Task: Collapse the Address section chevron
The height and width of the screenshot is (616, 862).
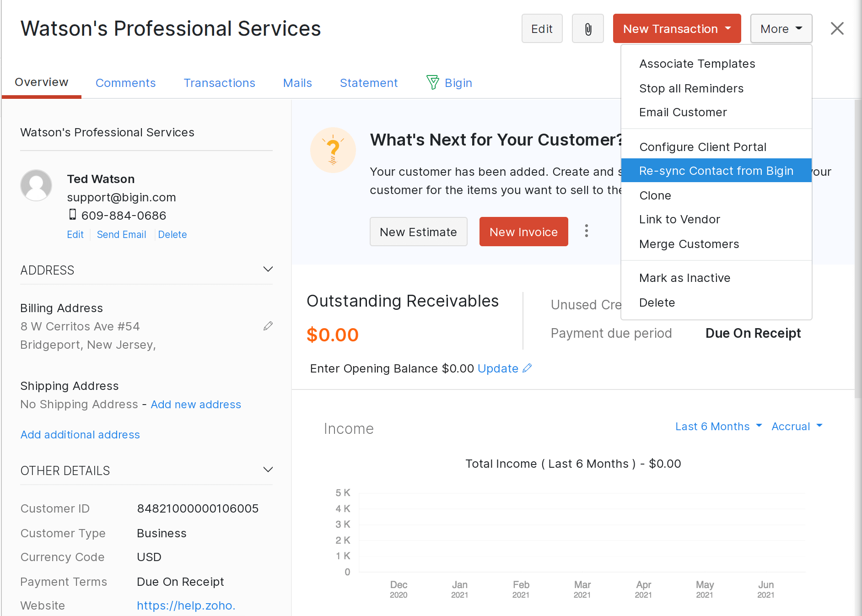Action: (x=268, y=270)
